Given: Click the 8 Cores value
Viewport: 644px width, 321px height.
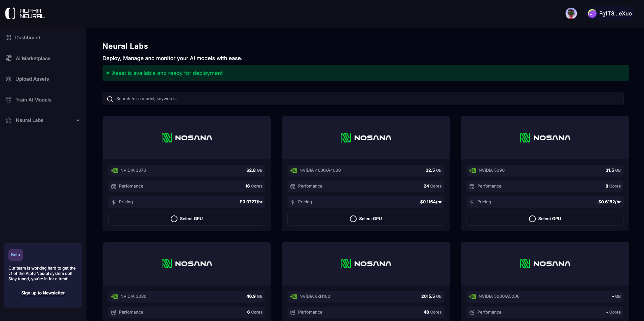Looking at the screenshot, I should click(613, 186).
